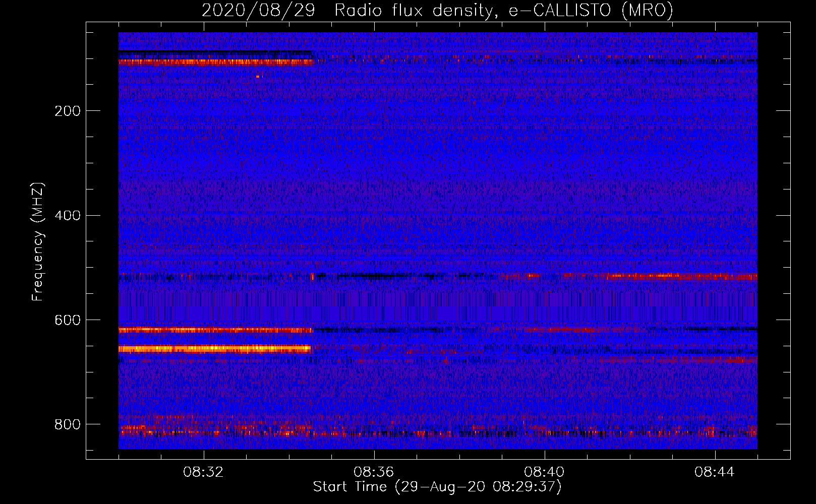
Task: Click the 08:40 time tick label
Action: point(544,472)
